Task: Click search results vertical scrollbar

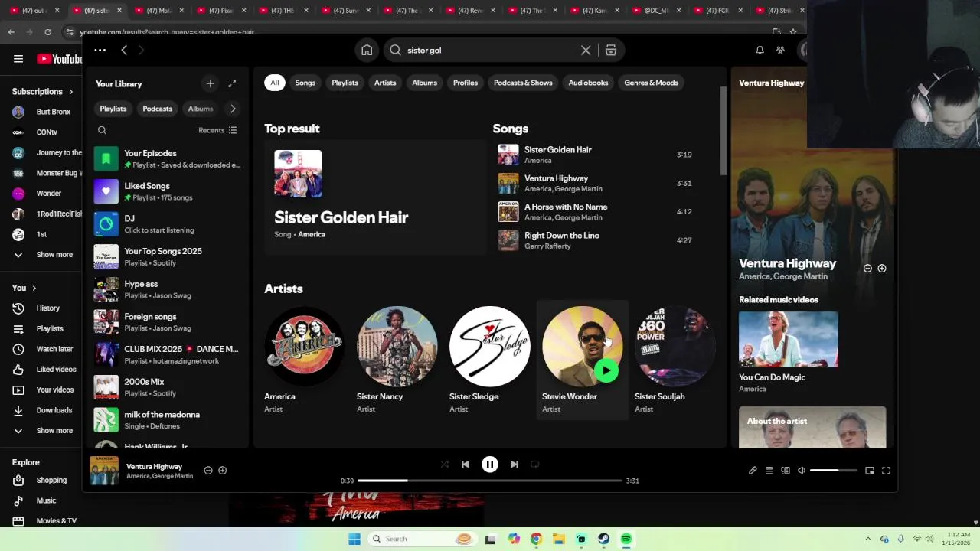Action: [723, 130]
